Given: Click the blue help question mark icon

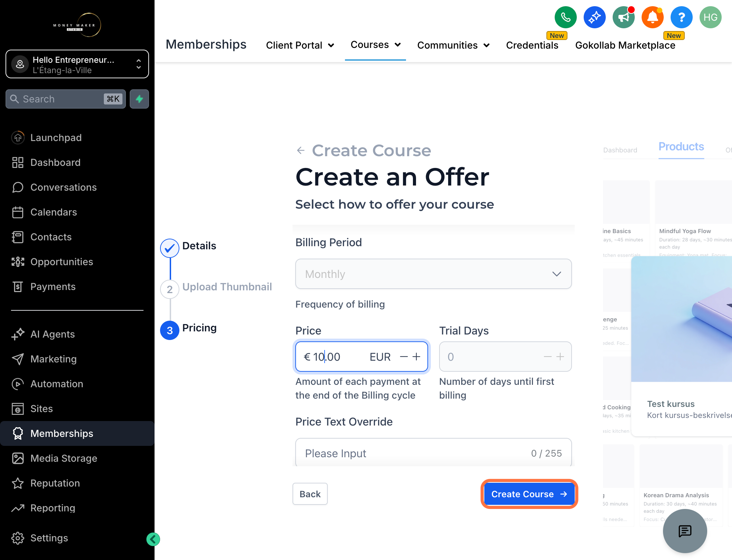Looking at the screenshot, I should [x=681, y=17].
